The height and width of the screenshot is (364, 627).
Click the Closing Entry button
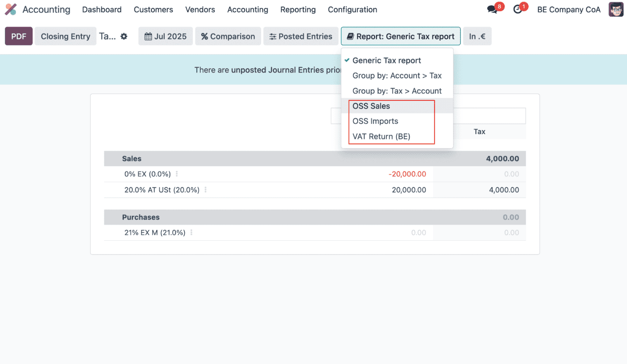(65, 36)
